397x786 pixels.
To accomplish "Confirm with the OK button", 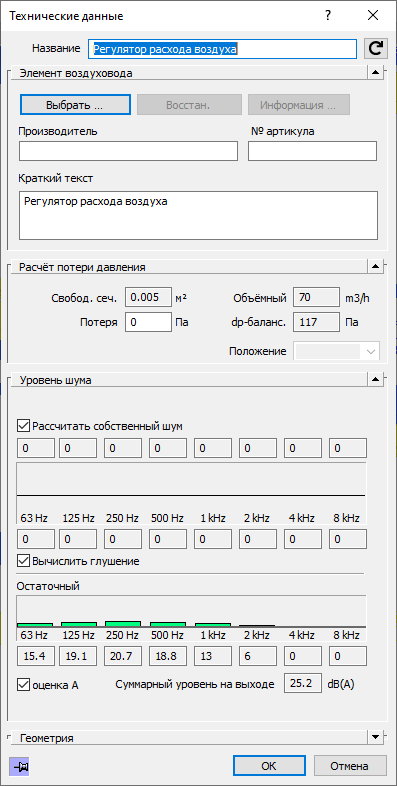I will pyautogui.click(x=269, y=766).
